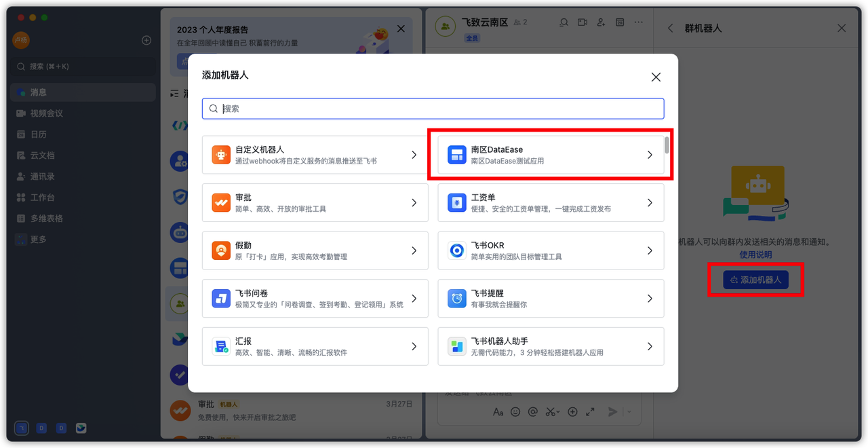Close the 添加机器人 dialog
This screenshot has height=448, width=868.
pyautogui.click(x=656, y=77)
